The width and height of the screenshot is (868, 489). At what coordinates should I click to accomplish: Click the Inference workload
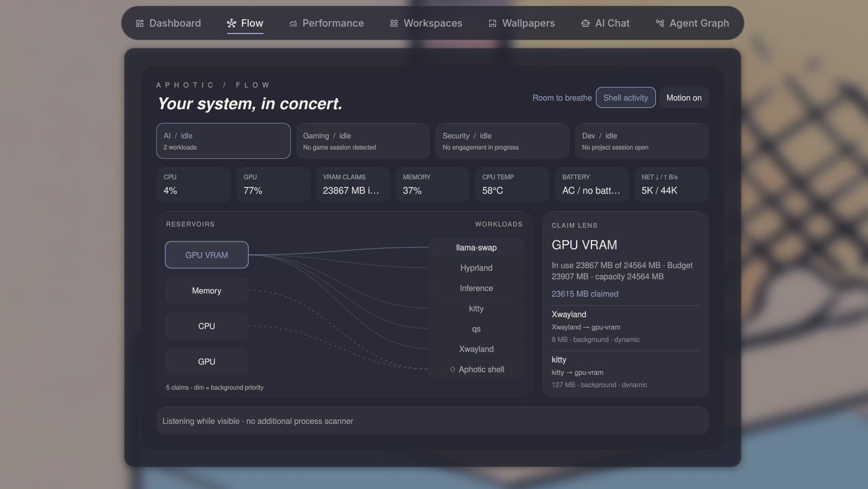[476, 288]
